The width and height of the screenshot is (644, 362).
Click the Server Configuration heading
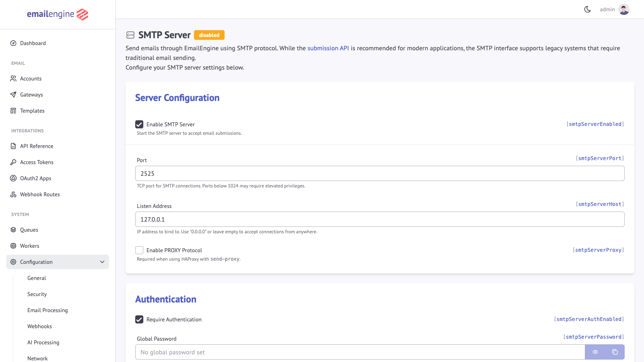pyautogui.click(x=177, y=98)
